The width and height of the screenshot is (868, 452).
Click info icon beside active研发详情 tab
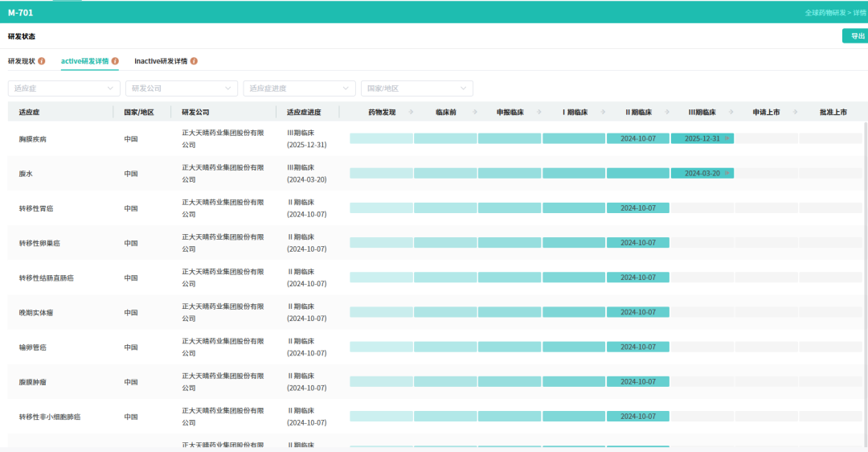pyautogui.click(x=115, y=61)
